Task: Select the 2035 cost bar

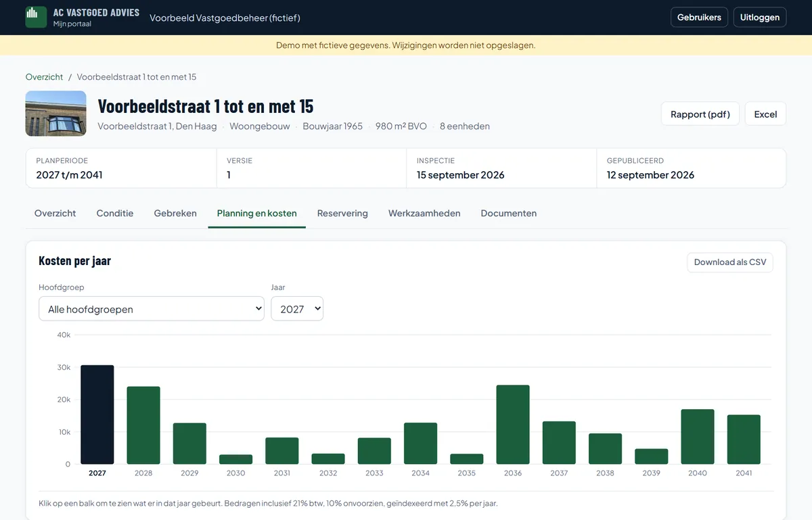Action: pos(467,459)
